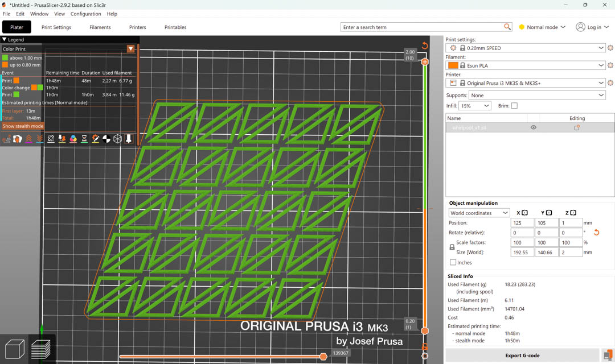Add color change with the plus slider marker

(425, 61)
